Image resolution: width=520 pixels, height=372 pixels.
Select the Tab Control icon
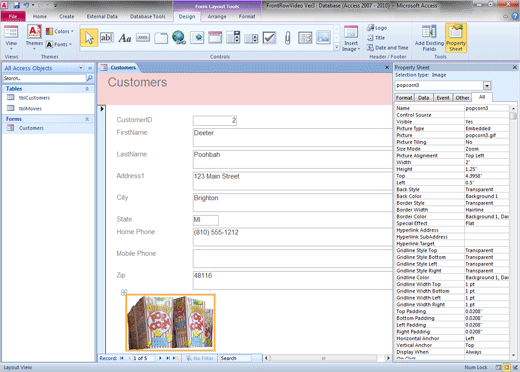point(161,38)
